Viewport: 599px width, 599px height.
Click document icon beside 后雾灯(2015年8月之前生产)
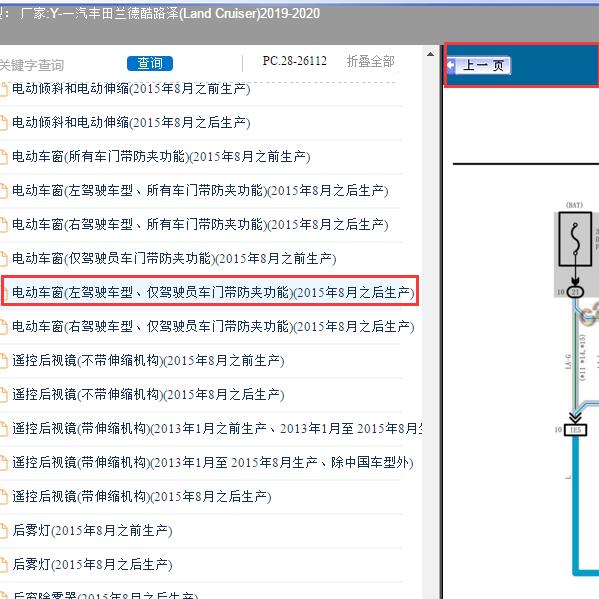point(4,531)
